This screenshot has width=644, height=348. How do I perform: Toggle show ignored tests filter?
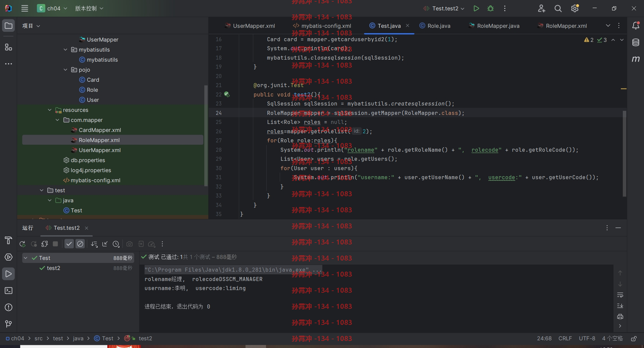tap(80, 244)
